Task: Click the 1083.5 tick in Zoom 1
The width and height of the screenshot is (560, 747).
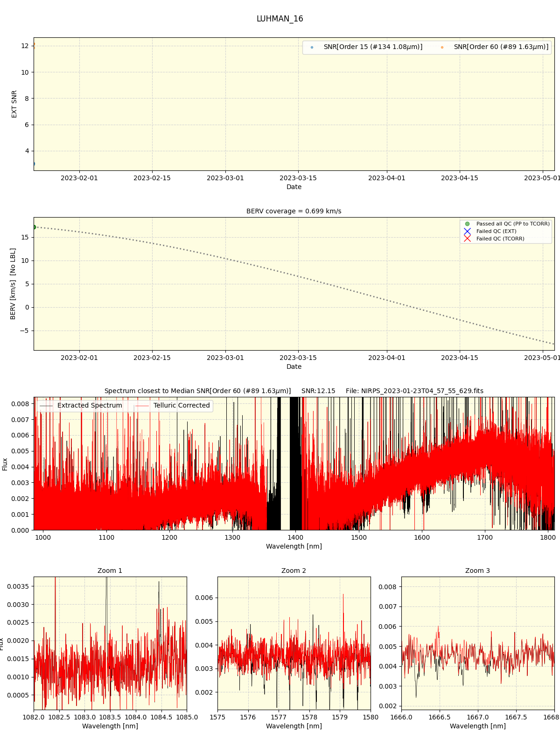Action: coord(110,717)
